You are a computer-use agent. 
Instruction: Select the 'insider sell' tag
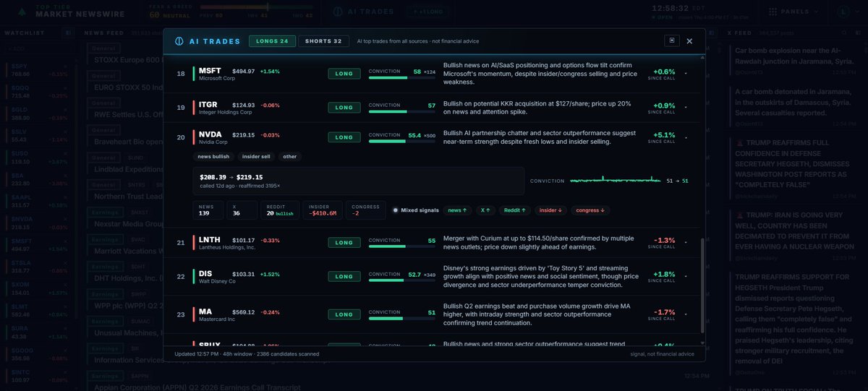[256, 156]
